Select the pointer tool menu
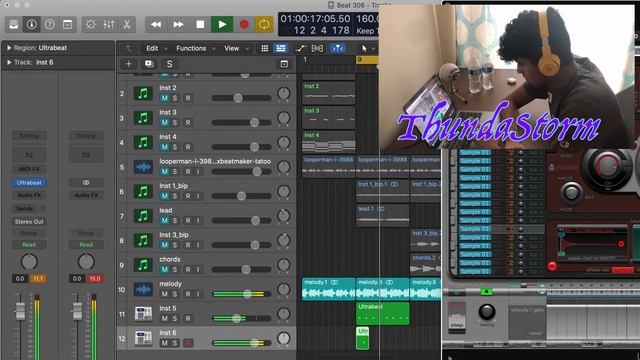The width and height of the screenshot is (640, 360). (367, 48)
